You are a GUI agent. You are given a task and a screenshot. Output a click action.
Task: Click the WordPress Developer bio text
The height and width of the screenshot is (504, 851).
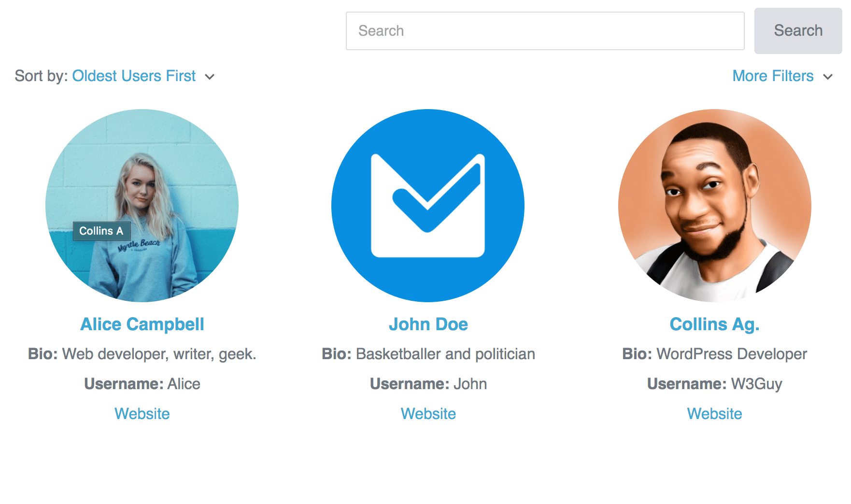731,354
